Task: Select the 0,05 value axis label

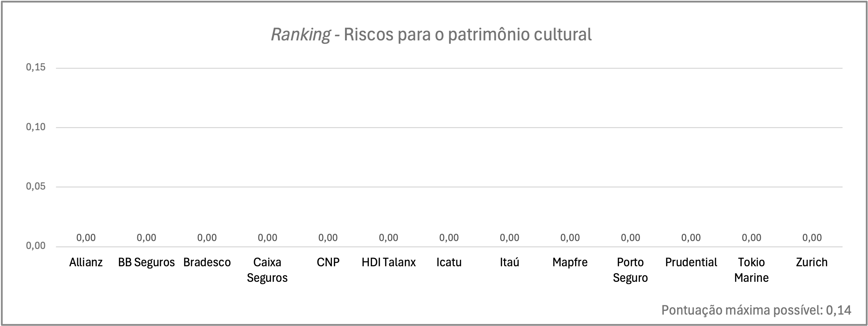Action: click(x=36, y=186)
